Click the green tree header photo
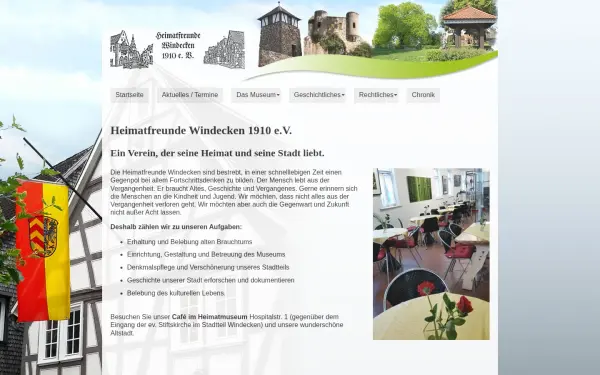The width and height of the screenshot is (600, 375). click(x=405, y=26)
